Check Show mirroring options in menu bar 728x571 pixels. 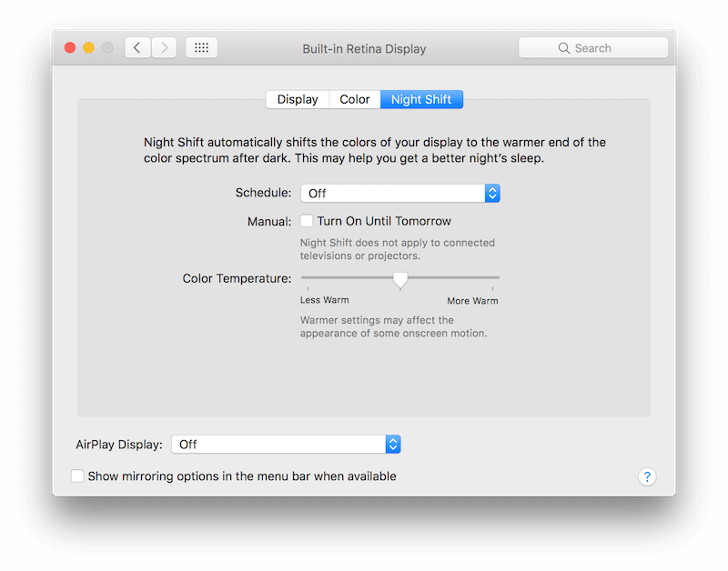pos(77,476)
